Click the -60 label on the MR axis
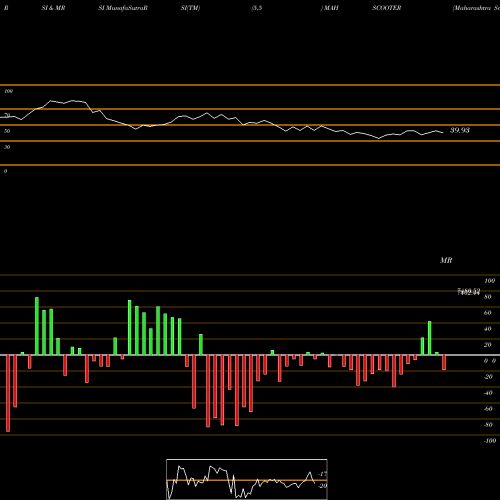Image resolution: width=500 pixels, height=500 pixels. 488,409
